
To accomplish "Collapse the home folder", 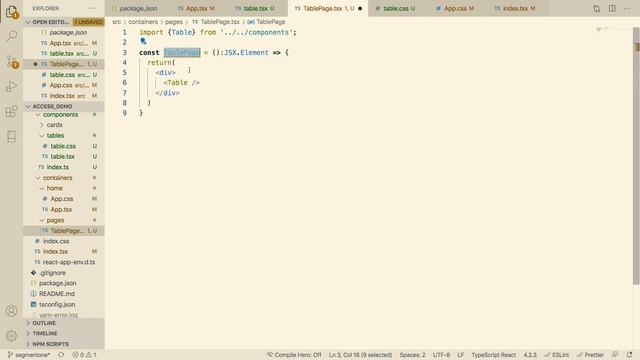I will coord(64,188).
